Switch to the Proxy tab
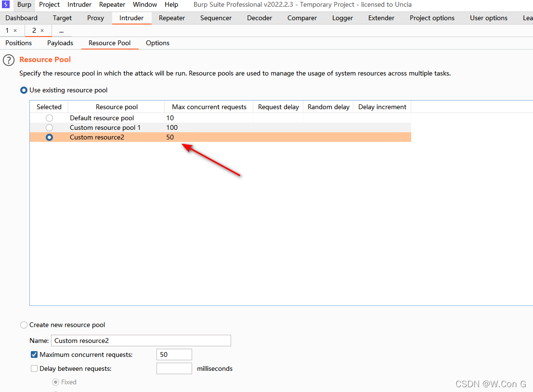 [95, 18]
